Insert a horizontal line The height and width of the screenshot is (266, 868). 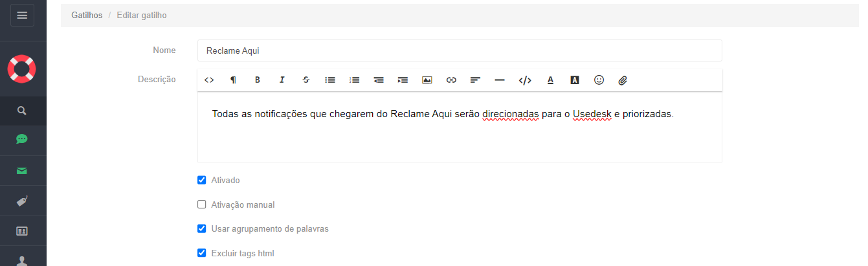pyautogui.click(x=499, y=80)
